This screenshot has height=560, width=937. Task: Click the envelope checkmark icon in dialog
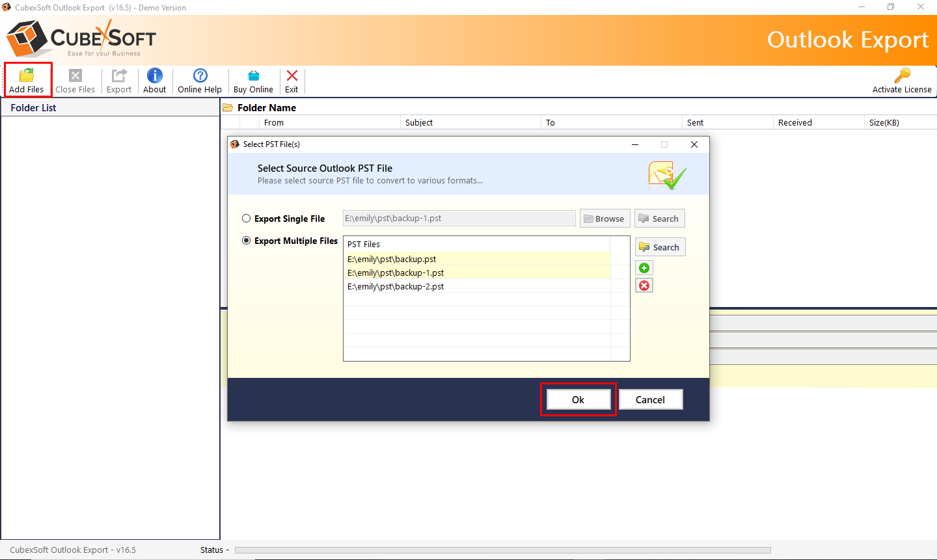[x=667, y=175]
